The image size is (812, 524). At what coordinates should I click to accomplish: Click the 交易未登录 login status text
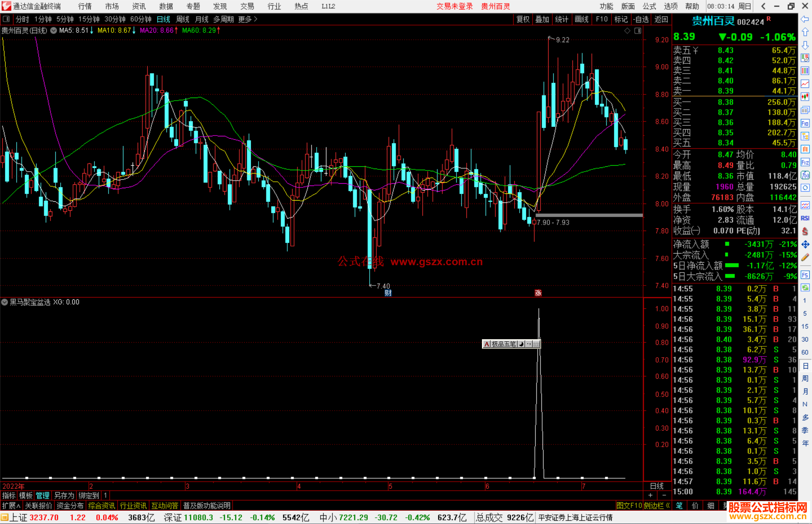[454, 6]
